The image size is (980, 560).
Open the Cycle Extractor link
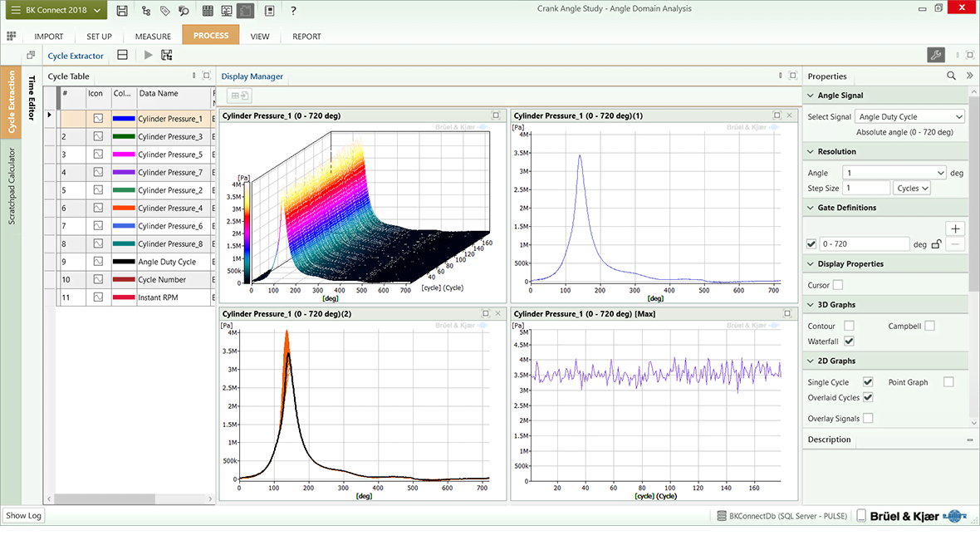click(76, 56)
